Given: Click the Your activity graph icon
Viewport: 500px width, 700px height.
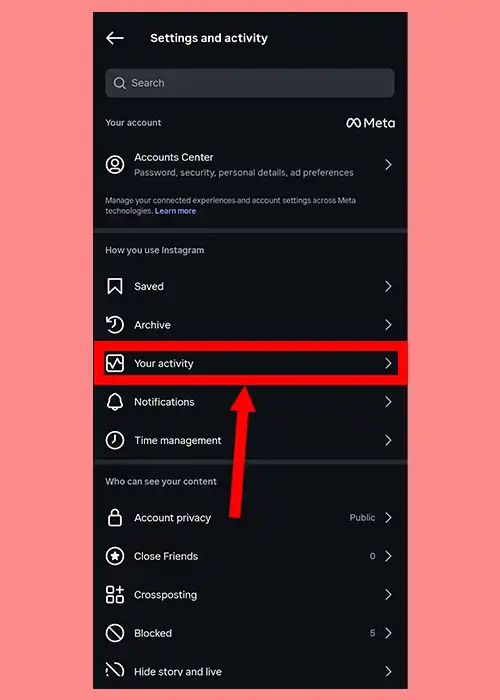Looking at the screenshot, I should tap(115, 363).
